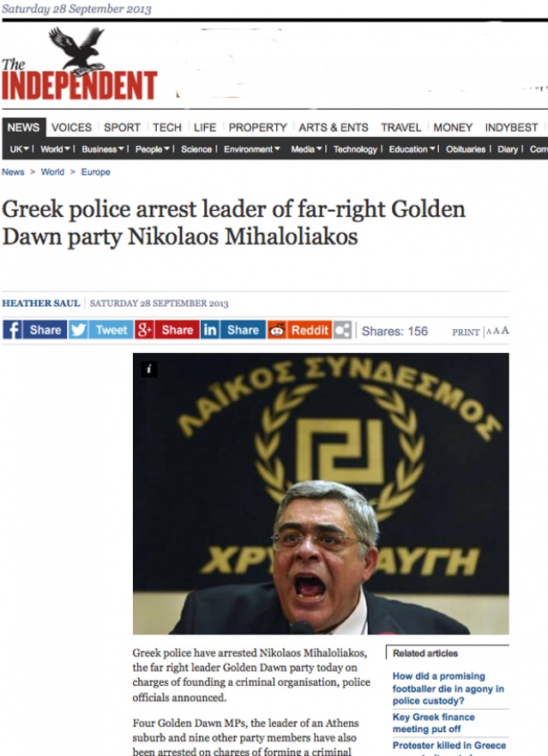Screen dimensions: 548x756
Task: Open the Business dropdown menu
Action: tap(103, 149)
